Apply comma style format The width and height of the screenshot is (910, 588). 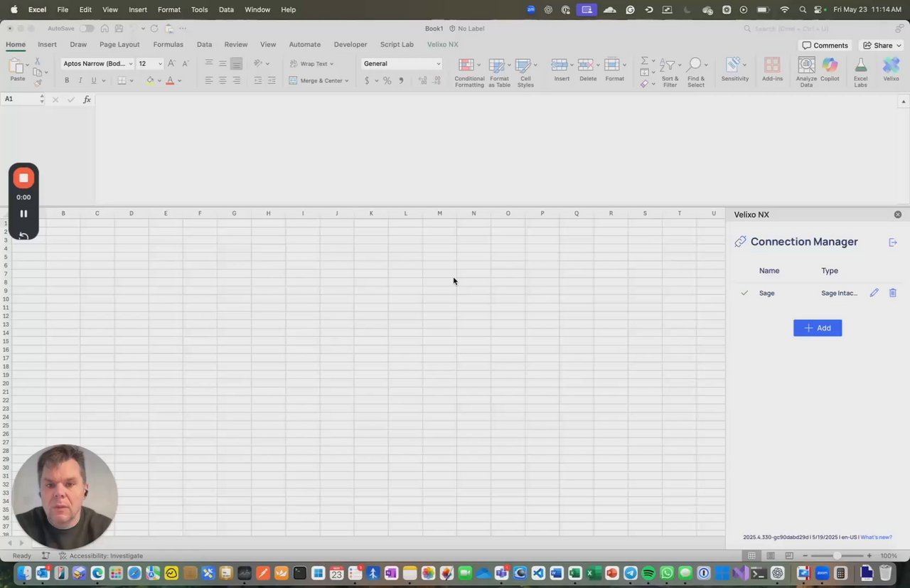click(x=401, y=80)
